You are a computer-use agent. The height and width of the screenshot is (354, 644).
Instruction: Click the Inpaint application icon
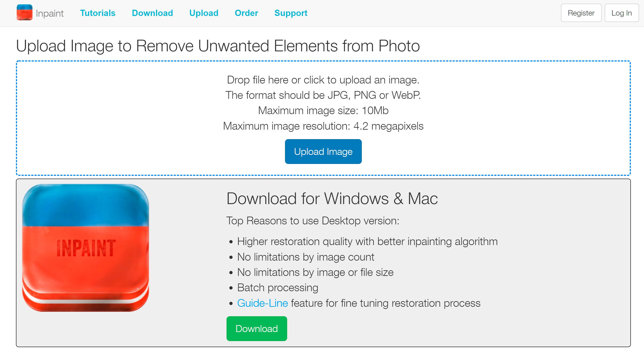24,13
